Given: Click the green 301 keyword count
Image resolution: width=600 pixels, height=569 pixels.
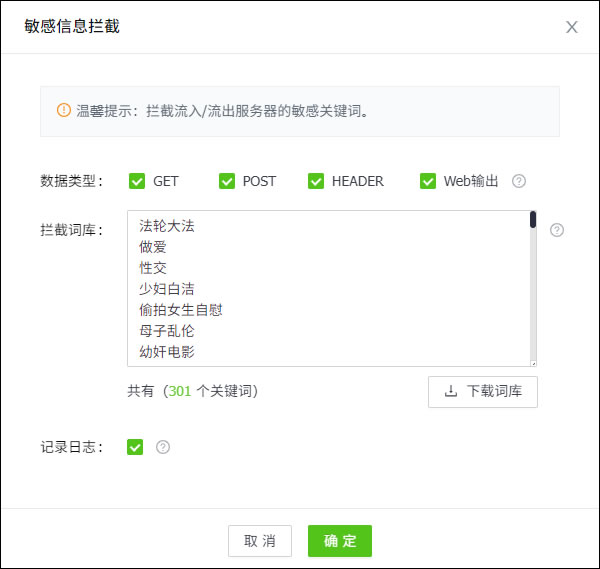Looking at the screenshot, I should pyautogui.click(x=179, y=391).
